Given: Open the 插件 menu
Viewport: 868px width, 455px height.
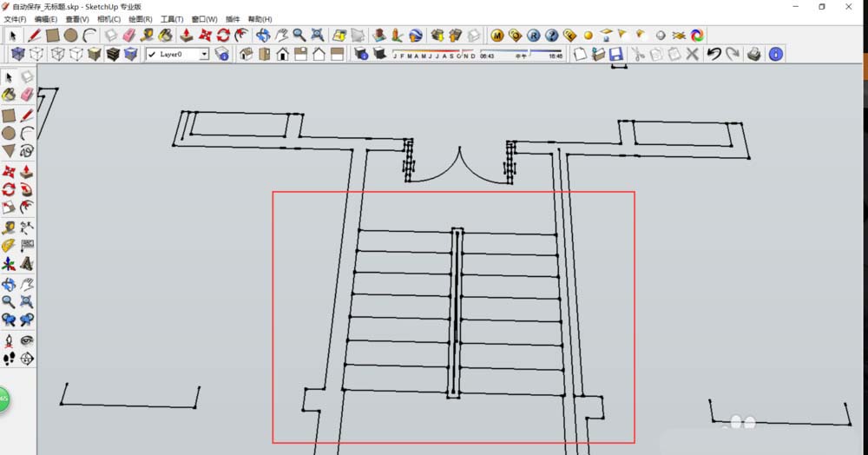Looking at the screenshot, I should [233, 19].
